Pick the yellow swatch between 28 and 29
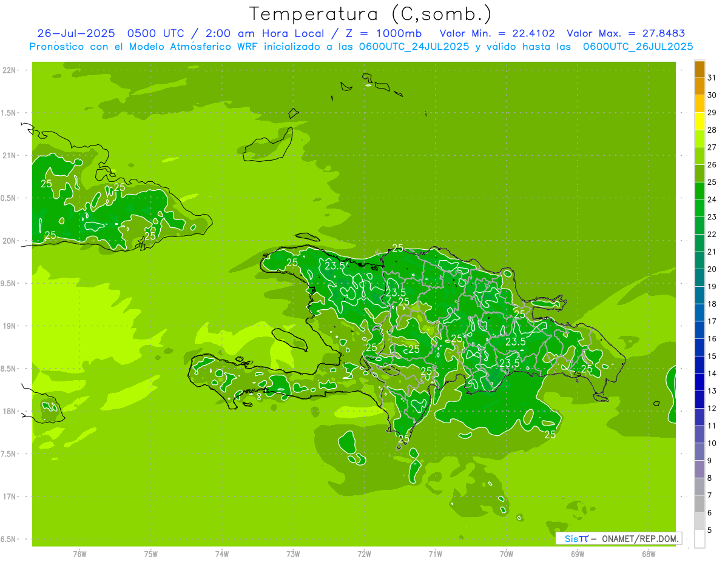 699,121
